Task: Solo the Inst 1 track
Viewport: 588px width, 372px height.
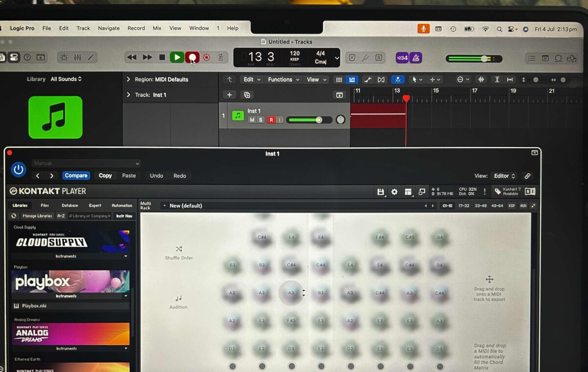Action: click(x=261, y=120)
